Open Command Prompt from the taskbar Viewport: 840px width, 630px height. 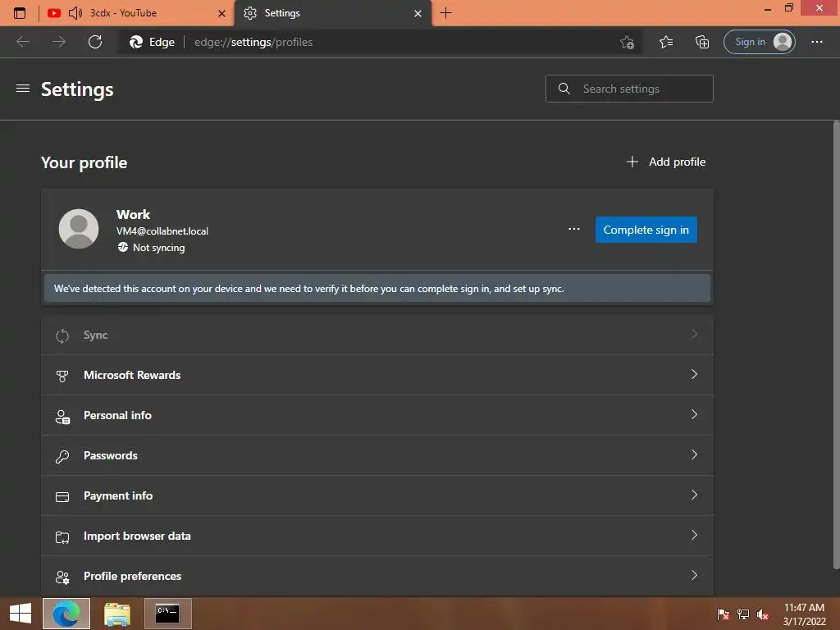click(167, 614)
